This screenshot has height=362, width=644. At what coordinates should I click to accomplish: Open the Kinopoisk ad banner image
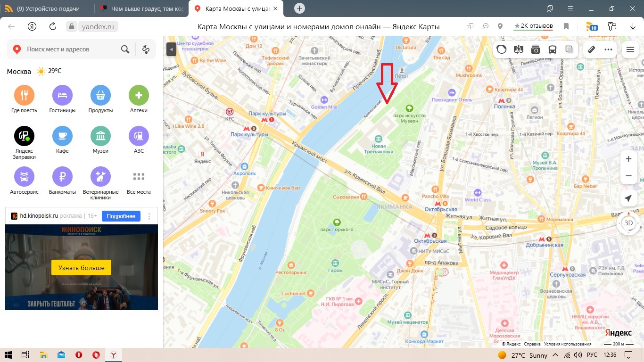click(82, 267)
